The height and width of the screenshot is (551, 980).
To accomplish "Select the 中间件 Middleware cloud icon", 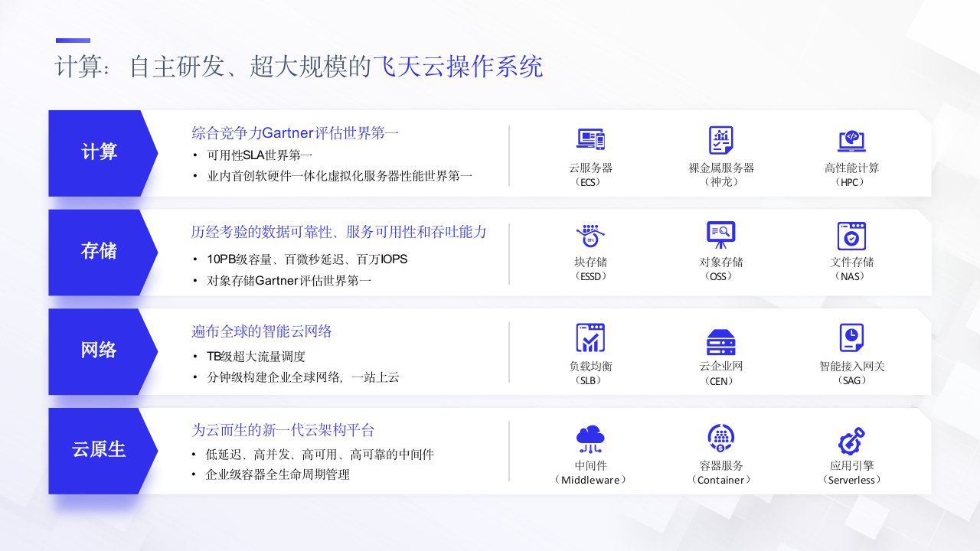I will point(590,439).
